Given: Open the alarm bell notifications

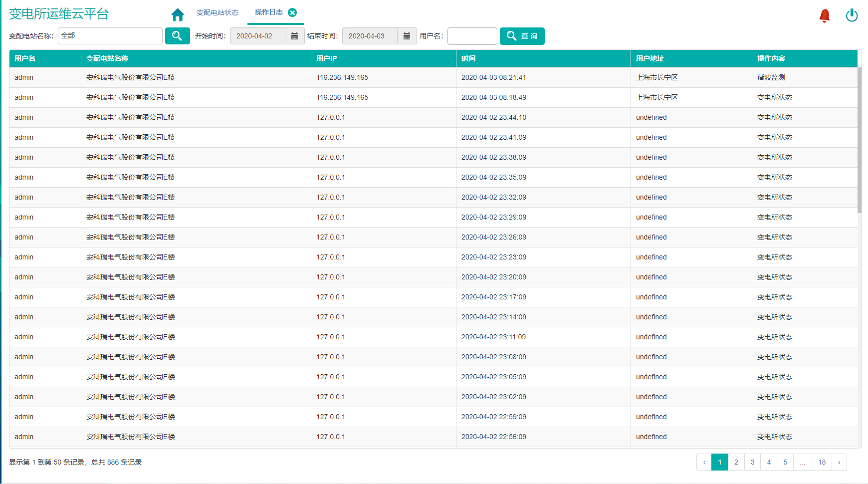Looking at the screenshot, I should pyautogui.click(x=825, y=16).
